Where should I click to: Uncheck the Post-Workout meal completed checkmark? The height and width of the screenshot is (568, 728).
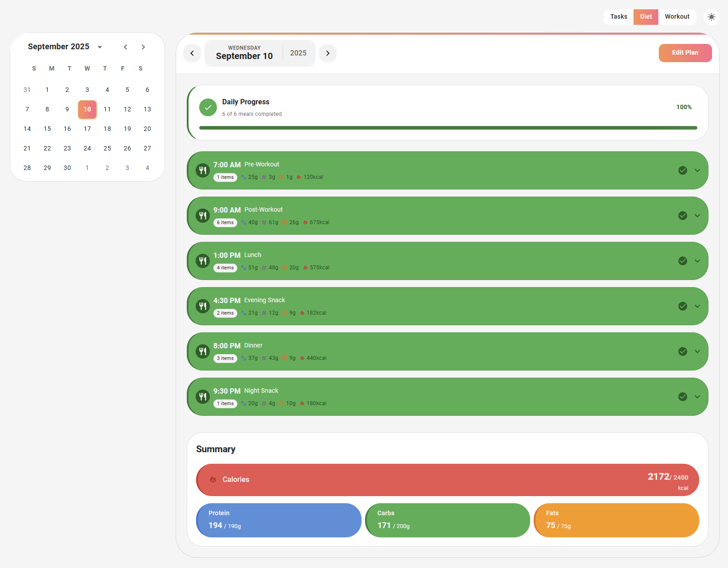coord(683,216)
